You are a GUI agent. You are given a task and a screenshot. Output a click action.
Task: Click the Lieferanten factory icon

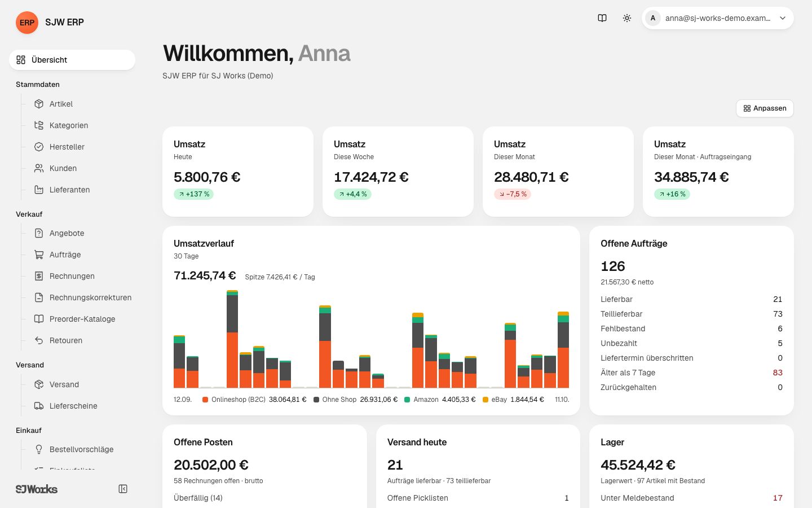(39, 190)
